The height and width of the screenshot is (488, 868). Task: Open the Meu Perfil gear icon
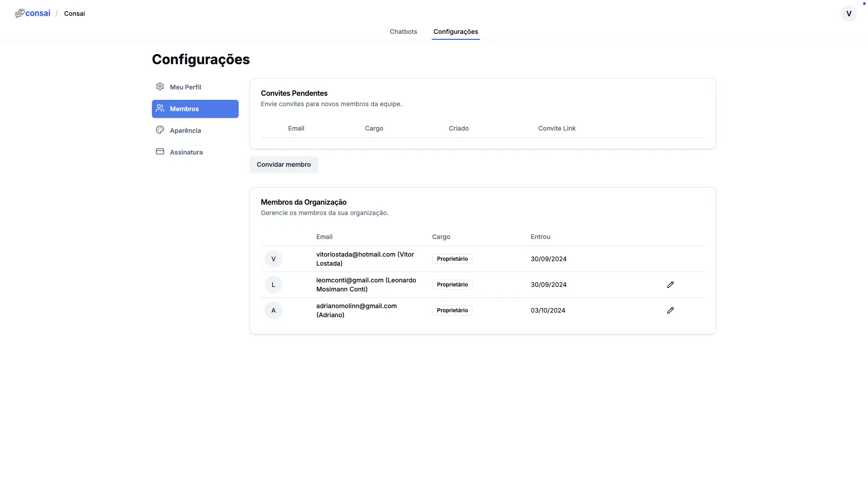[160, 86]
